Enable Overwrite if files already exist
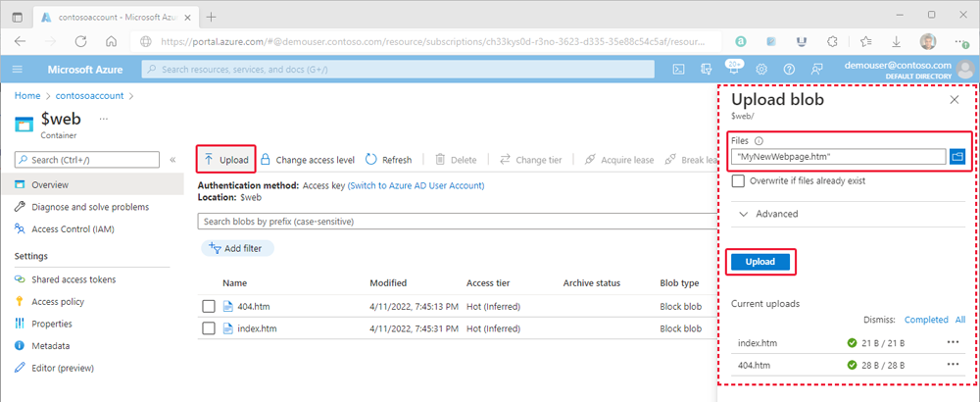This screenshot has height=402, width=980. [739, 181]
